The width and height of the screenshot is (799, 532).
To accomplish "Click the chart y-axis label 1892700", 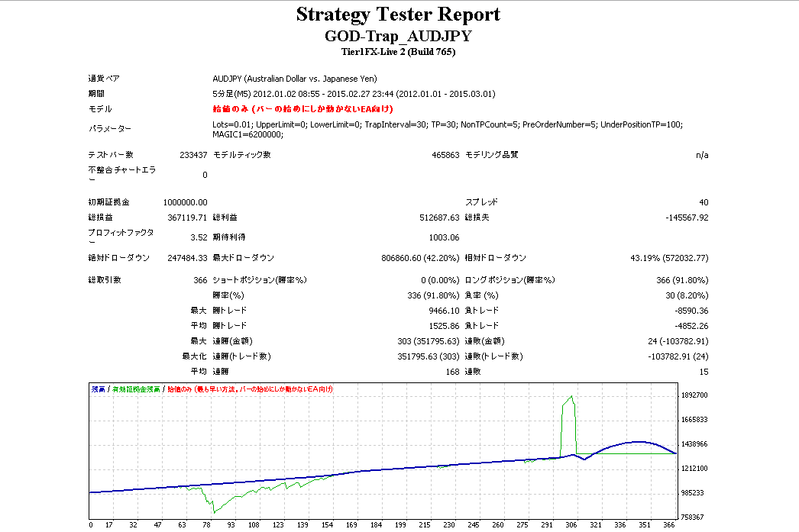I will tap(694, 395).
